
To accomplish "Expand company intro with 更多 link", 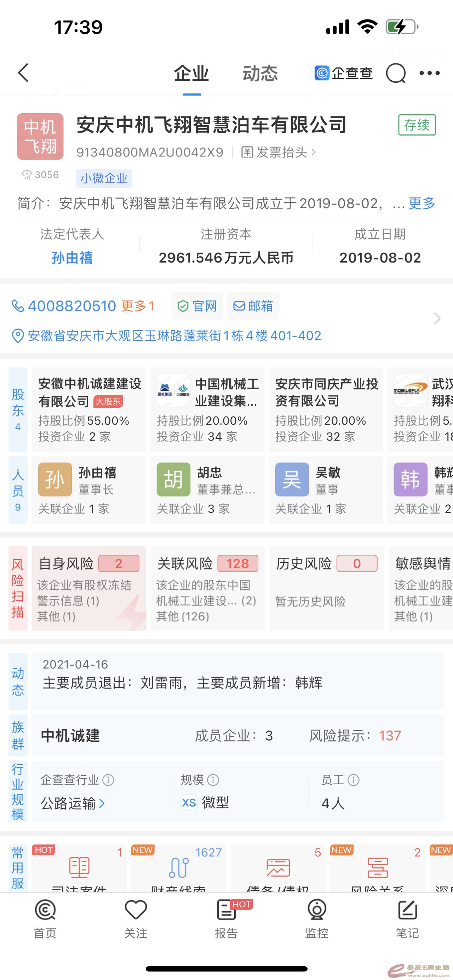I will pyautogui.click(x=422, y=204).
